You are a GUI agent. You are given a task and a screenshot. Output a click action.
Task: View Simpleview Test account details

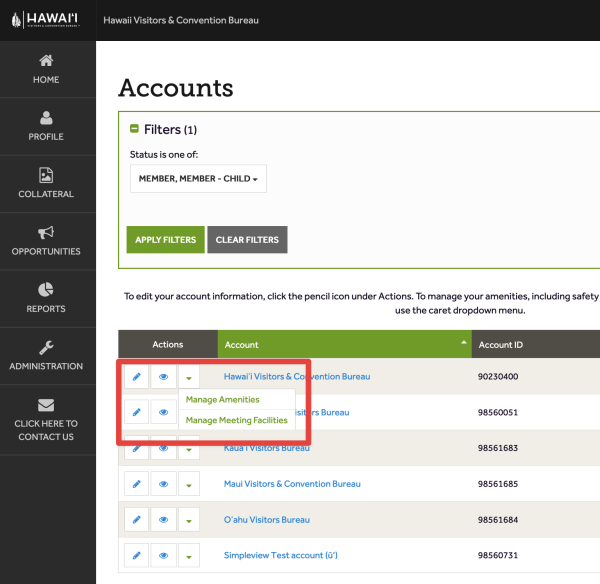click(x=163, y=555)
